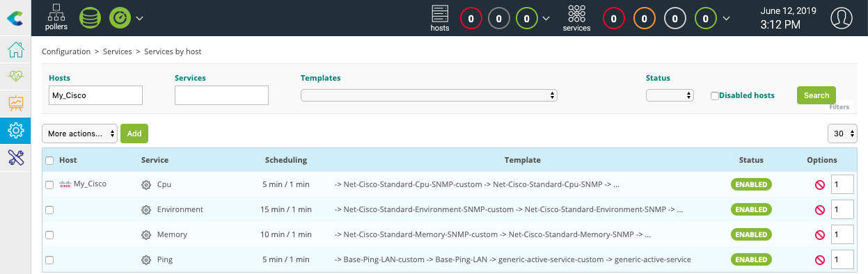The width and height of the screenshot is (868, 274).
Task: Open Administration tools sidebar icon
Action: (15, 157)
